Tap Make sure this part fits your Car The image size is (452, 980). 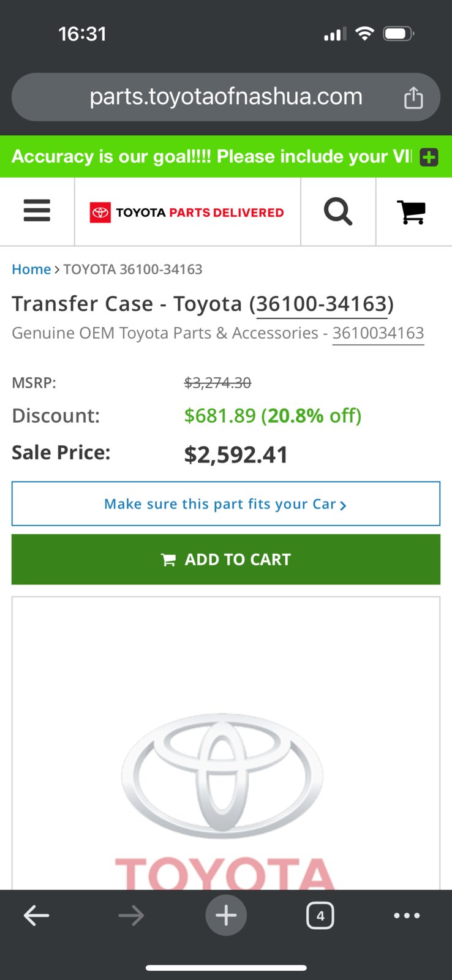pos(226,503)
